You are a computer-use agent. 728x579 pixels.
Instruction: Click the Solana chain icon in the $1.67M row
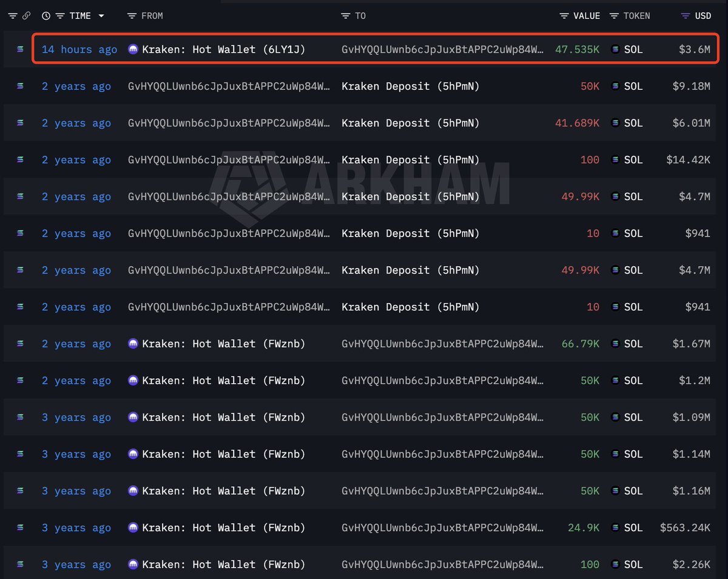point(20,344)
